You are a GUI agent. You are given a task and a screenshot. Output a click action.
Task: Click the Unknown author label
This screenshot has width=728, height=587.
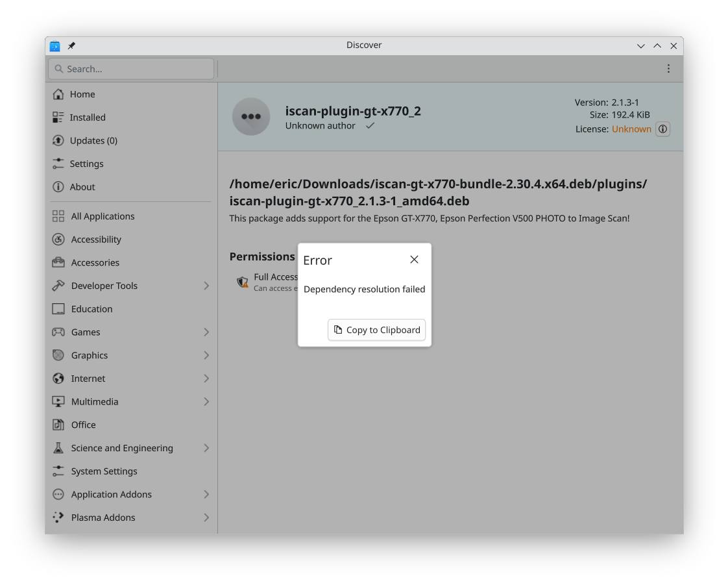click(x=321, y=126)
